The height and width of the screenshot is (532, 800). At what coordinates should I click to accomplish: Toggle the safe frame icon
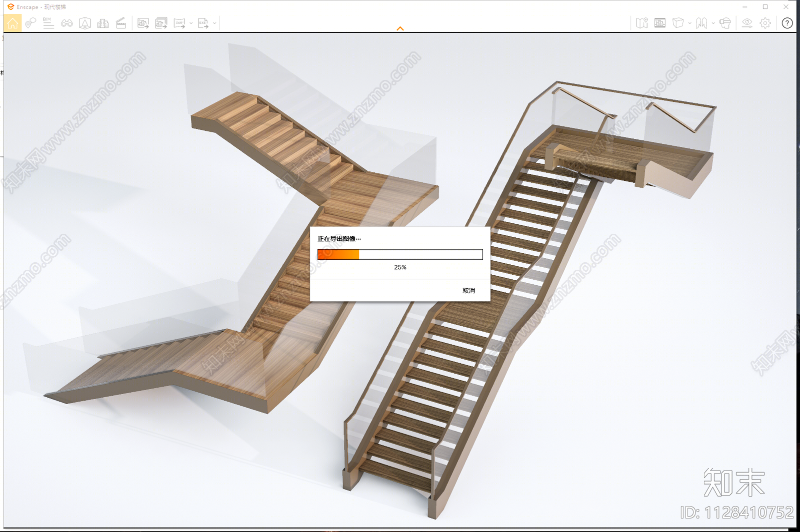point(85,23)
